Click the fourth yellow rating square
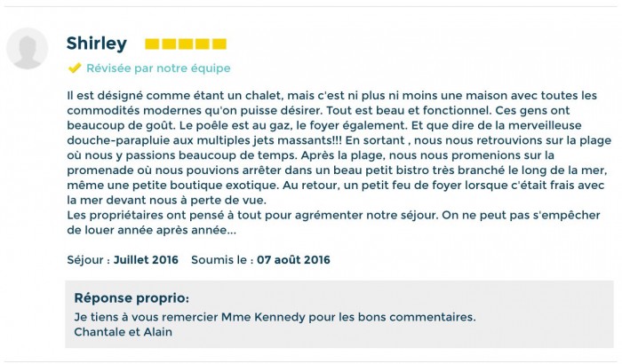Screen dimensions: 622x364 click(203, 44)
